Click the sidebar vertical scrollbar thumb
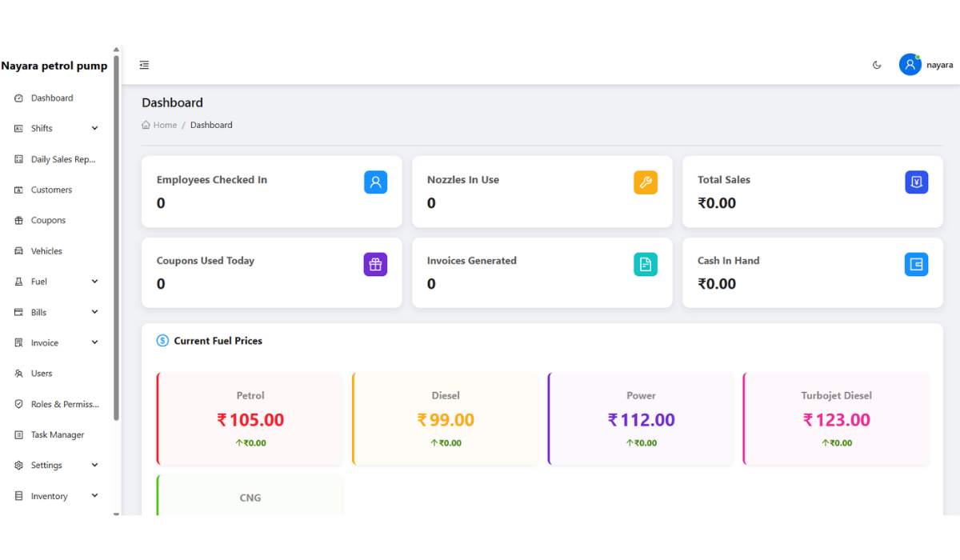Screen dimensions: 960x560 click(116, 238)
